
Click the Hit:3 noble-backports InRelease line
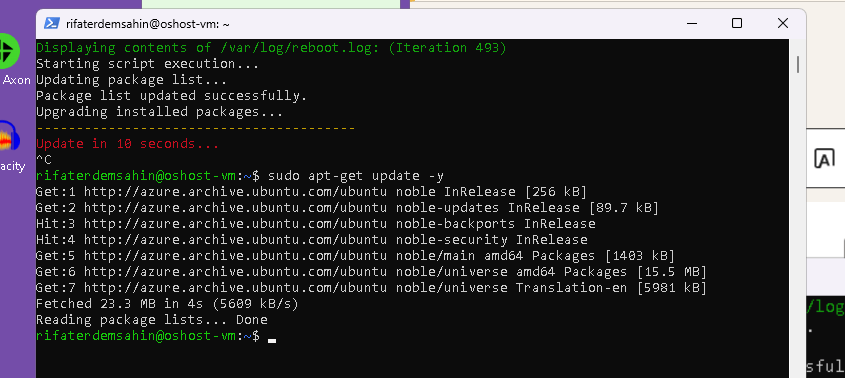pos(316,224)
